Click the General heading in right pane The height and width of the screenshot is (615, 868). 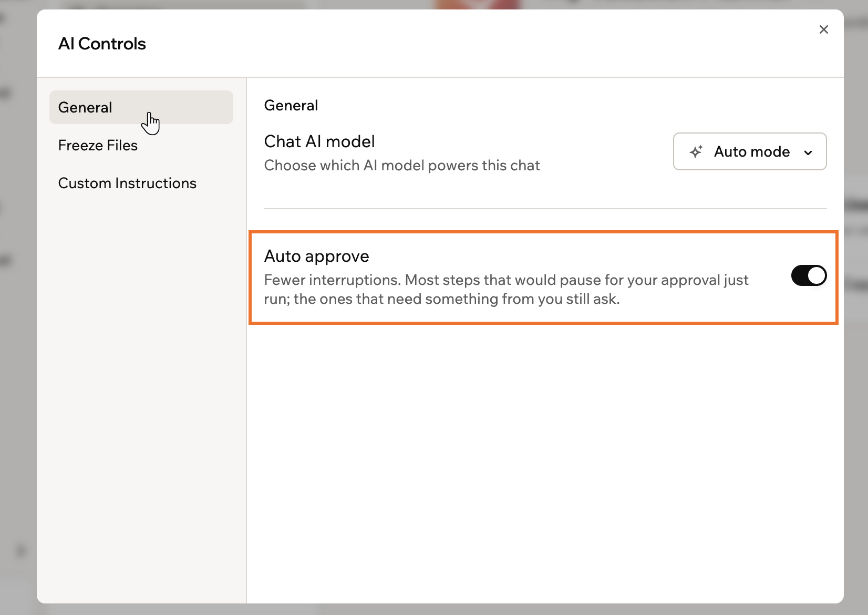pyautogui.click(x=291, y=105)
